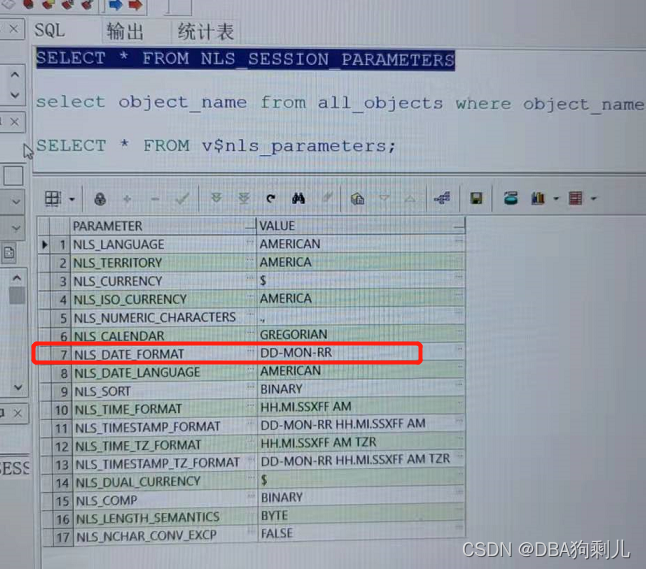Image resolution: width=646 pixels, height=569 pixels.
Task: Click the blue arrow icon in top toolbar
Action: [x=115, y=5]
